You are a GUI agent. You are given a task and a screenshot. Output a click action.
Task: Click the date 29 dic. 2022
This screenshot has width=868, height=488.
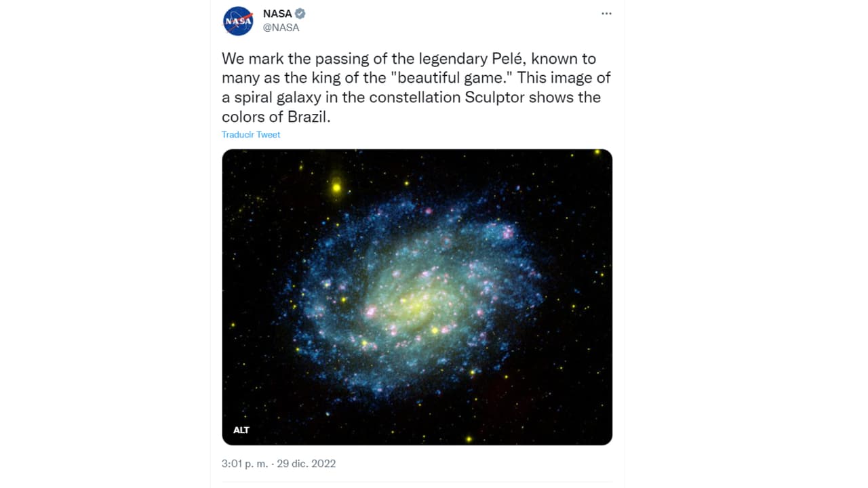click(x=307, y=464)
